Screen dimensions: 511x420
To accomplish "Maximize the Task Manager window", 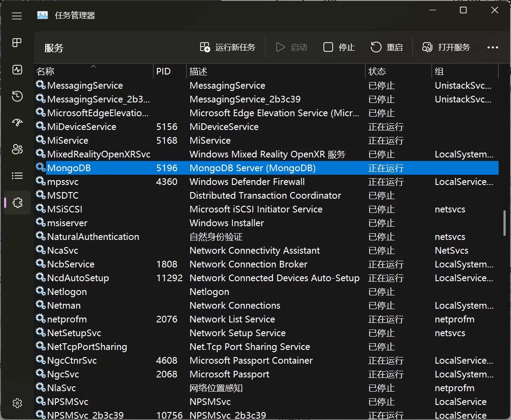I will click(x=463, y=10).
